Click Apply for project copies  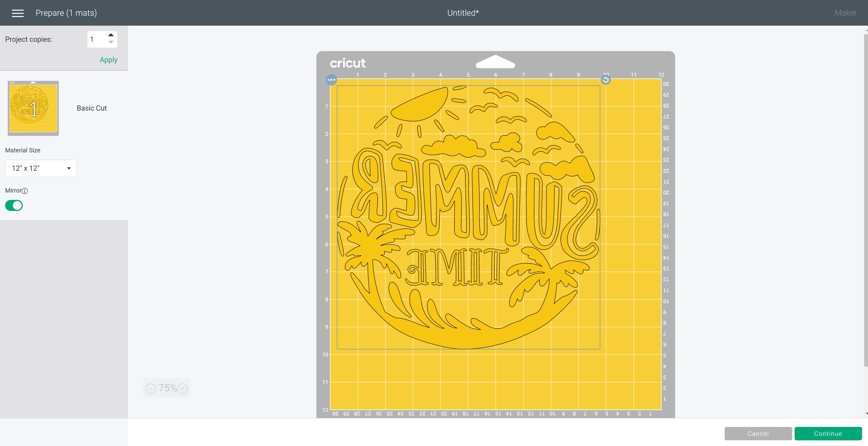pyautogui.click(x=109, y=60)
